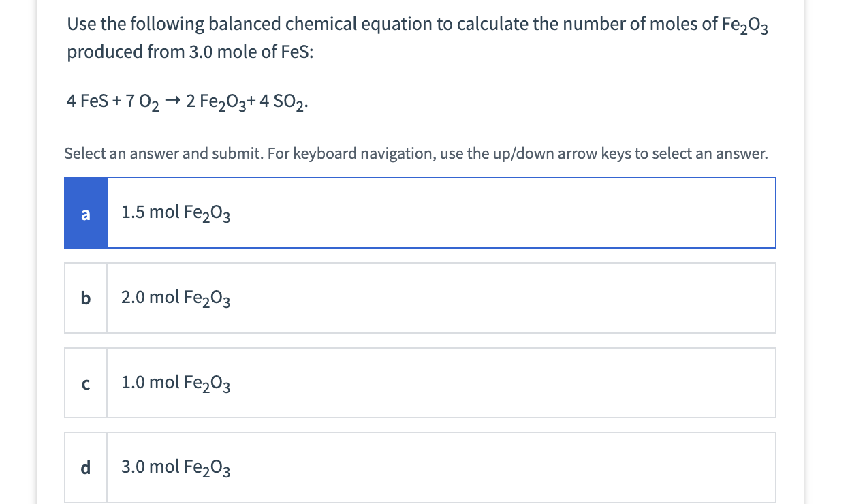Choose the answer reading 3.0 mol Fe2O3

175,467
